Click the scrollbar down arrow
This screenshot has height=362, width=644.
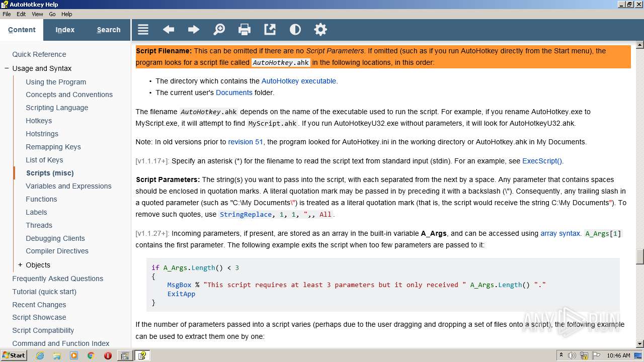tap(639, 344)
